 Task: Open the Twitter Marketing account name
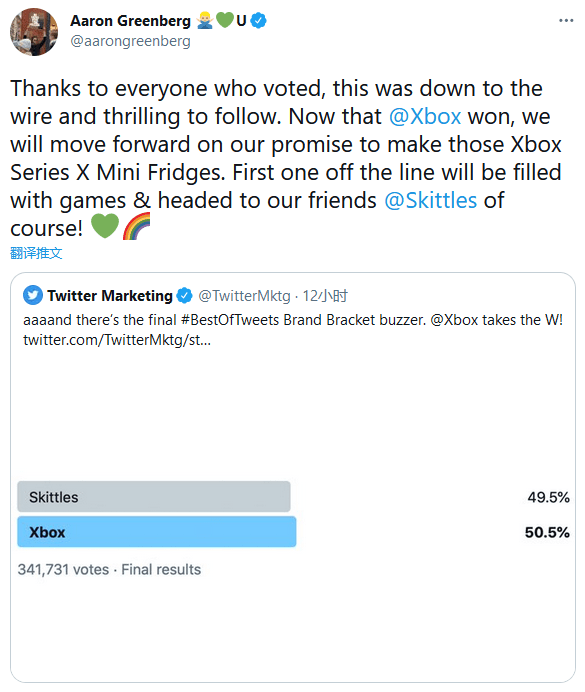click(x=110, y=296)
